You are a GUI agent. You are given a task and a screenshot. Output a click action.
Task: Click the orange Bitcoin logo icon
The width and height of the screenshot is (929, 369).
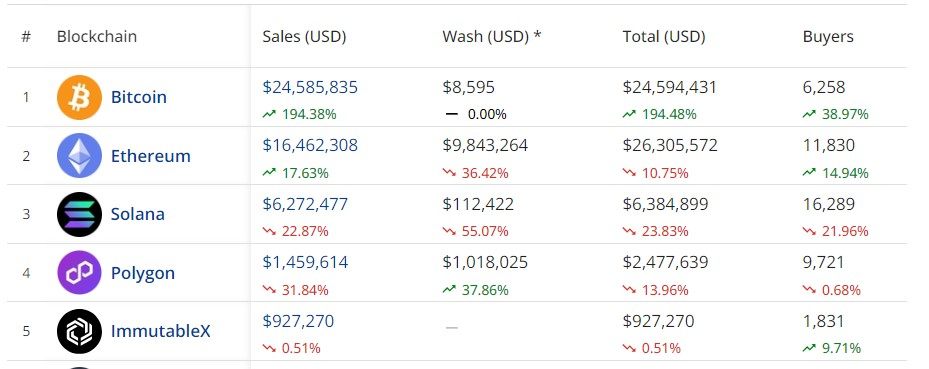[79, 97]
